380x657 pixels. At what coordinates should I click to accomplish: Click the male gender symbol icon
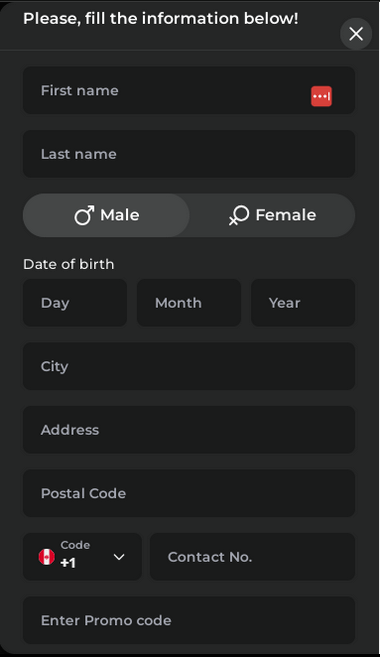tap(84, 215)
